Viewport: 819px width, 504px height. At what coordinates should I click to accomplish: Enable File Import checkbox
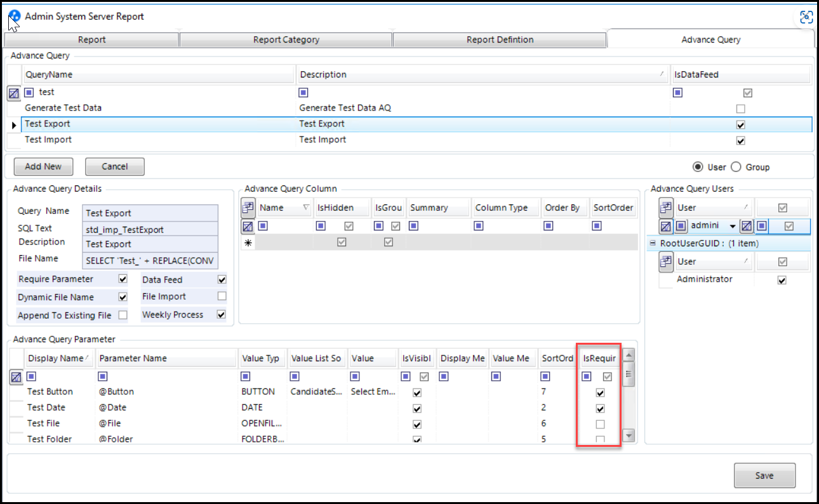tap(222, 296)
